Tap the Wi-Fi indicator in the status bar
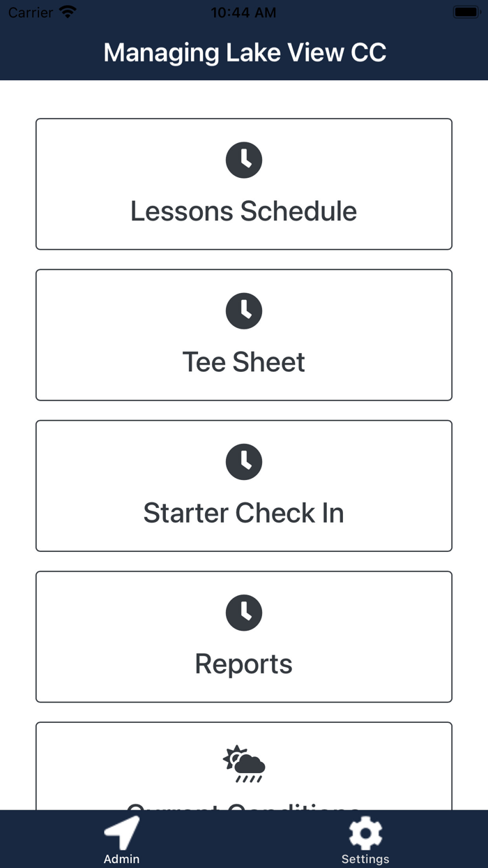488x868 pixels. [67, 11]
